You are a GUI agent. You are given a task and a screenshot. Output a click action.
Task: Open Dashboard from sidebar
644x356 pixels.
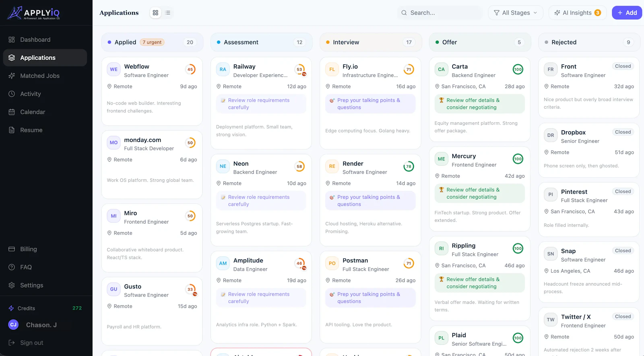tap(45, 39)
